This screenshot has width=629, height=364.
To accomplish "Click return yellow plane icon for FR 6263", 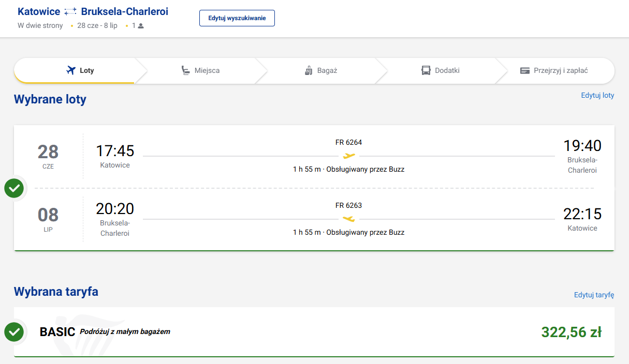I will (349, 219).
